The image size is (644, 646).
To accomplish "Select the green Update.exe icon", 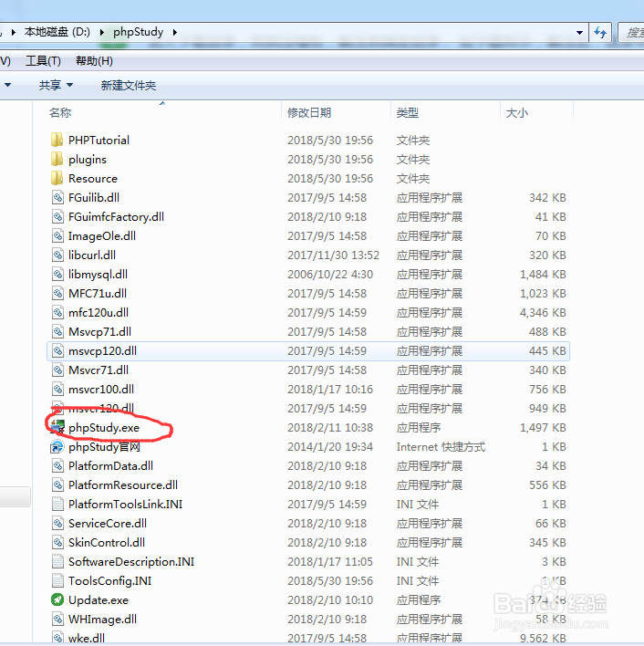I will click(57, 599).
